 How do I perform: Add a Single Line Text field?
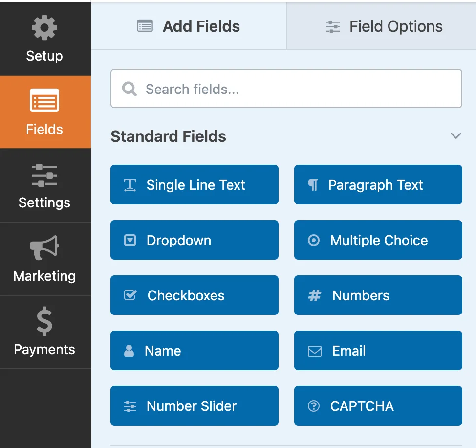pos(195,185)
